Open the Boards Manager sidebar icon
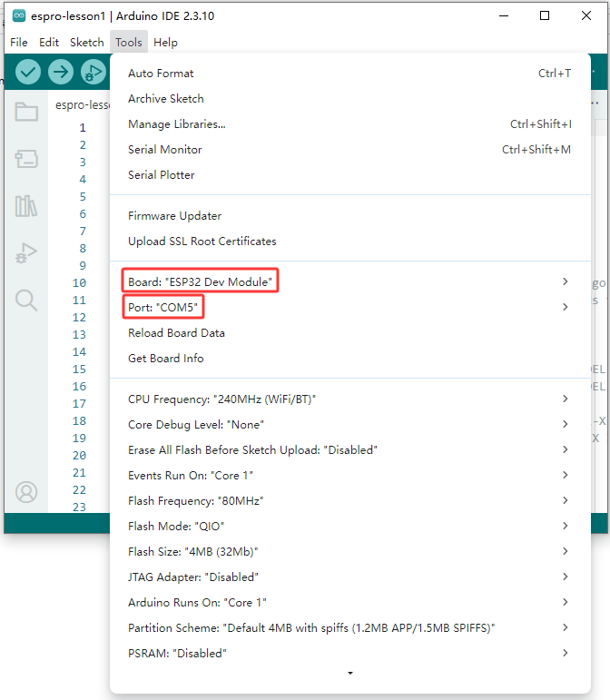The width and height of the screenshot is (610, 700). 26,159
